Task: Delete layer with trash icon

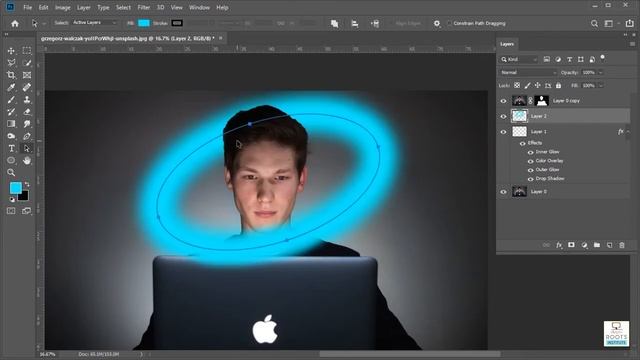Action: pos(622,245)
